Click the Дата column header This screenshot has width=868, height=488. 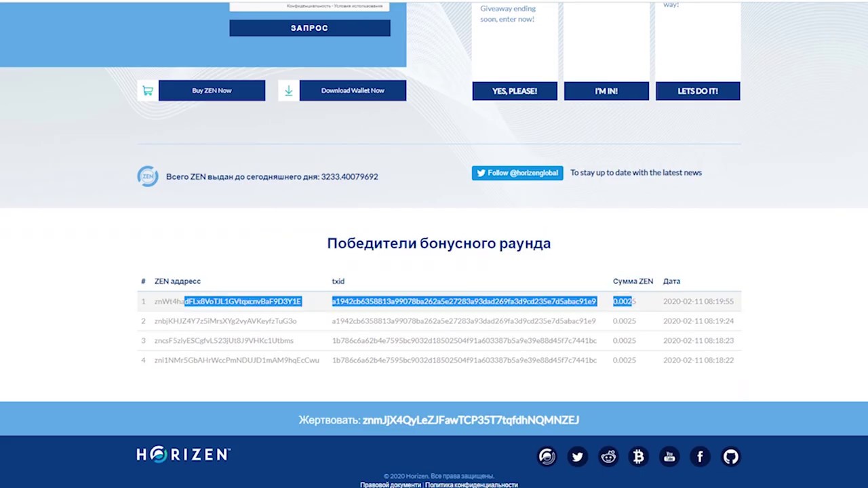(x=671, y=281)
